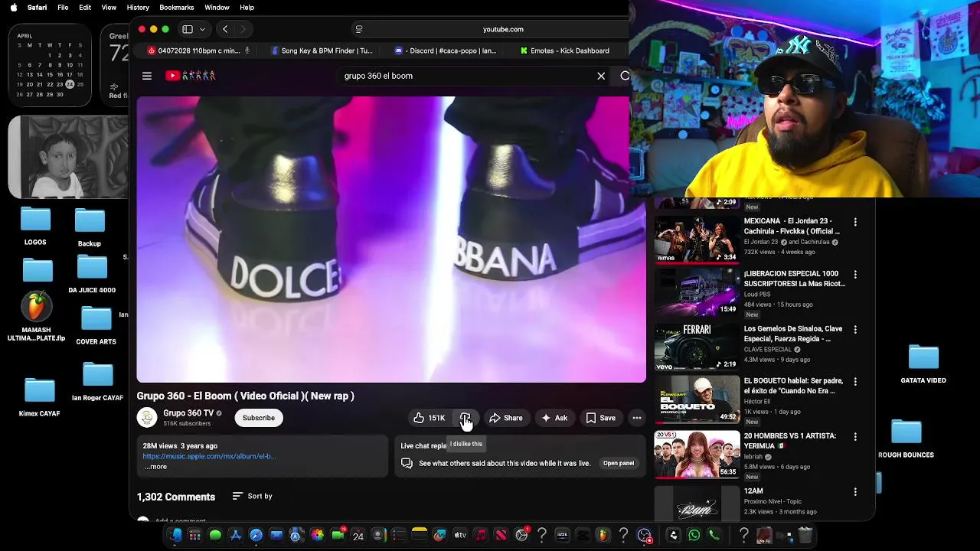
Task: Open Safari page settings icon in address bar
Action: coord(359,29)
